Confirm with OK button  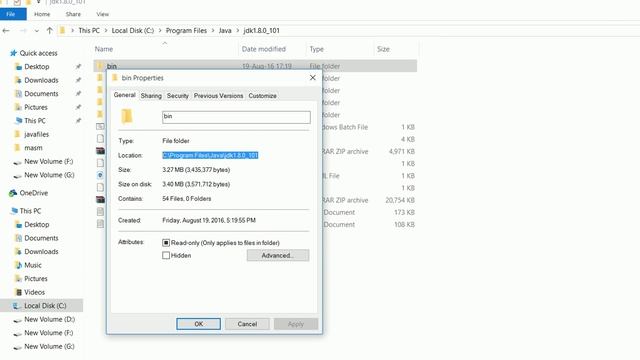[x=198, y=324]
